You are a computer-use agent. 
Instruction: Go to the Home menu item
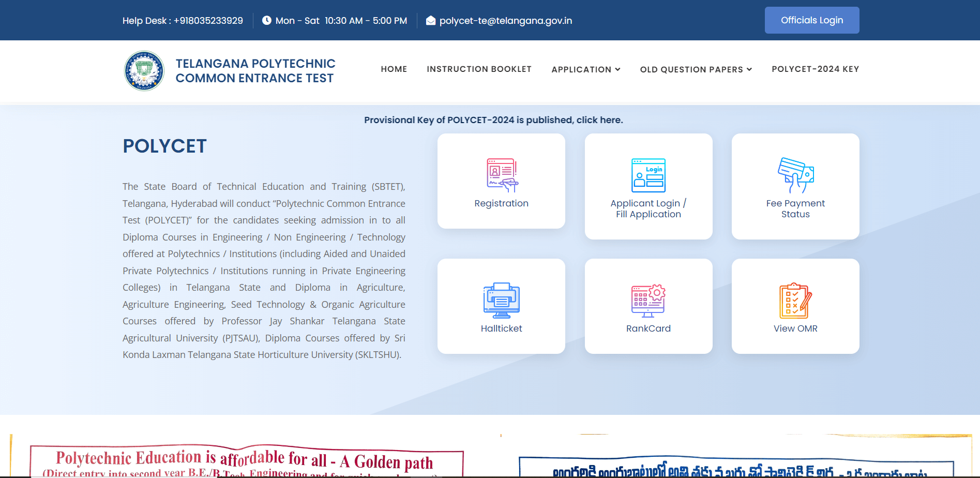coord(394,69)
